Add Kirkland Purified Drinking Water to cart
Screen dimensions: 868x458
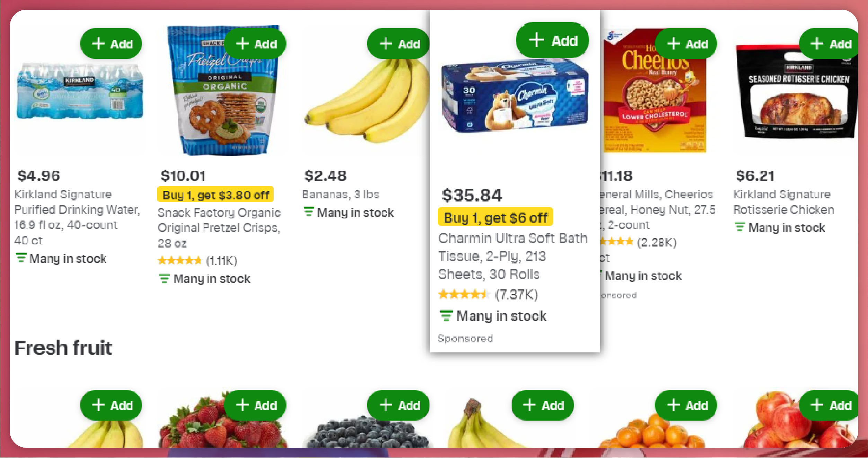click(x=111, y=44)
